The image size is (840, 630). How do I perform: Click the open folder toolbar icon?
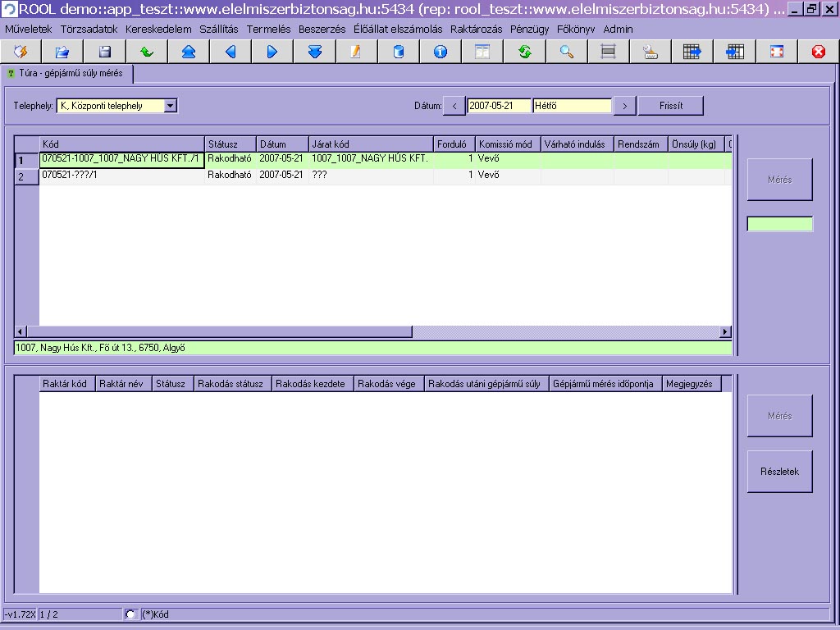click(x=62, y=52)
